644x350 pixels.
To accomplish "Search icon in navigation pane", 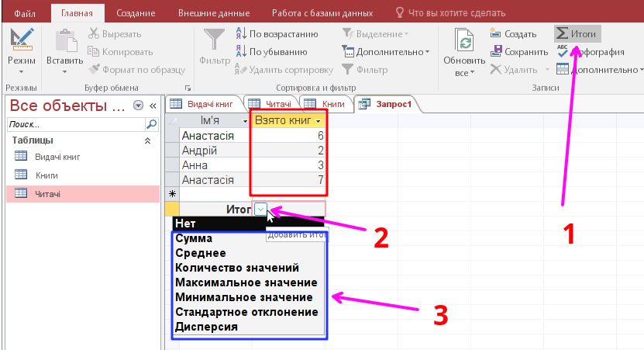I will [x=152, y=124].
